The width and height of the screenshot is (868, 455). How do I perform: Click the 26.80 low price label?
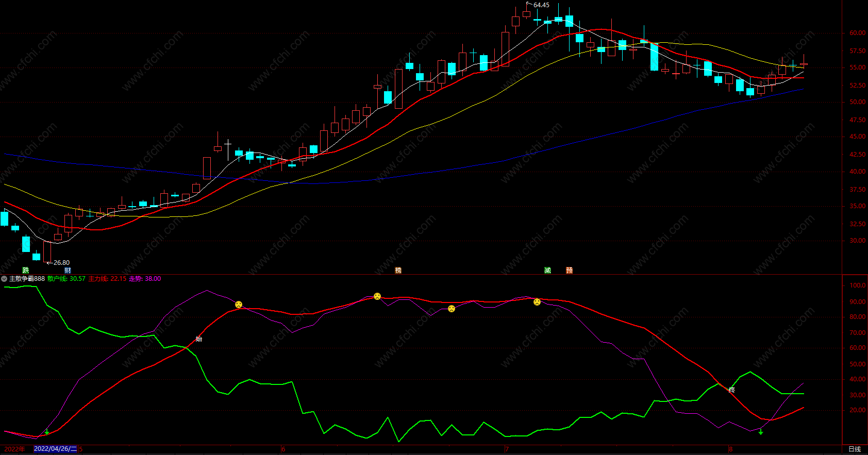click(61, 263)
